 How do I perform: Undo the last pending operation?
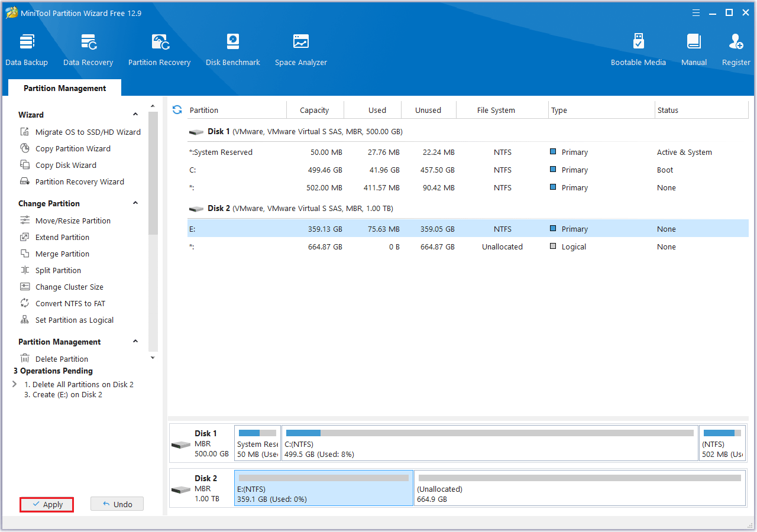[x=117, y=504]
